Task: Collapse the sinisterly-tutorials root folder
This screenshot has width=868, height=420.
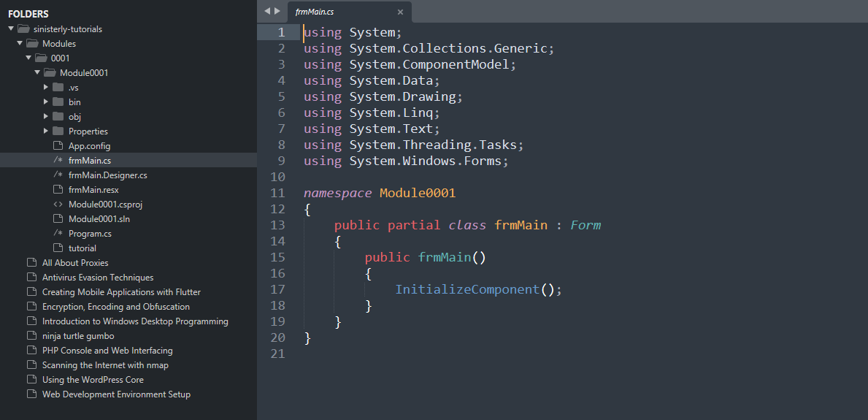Action: (10, 28)
